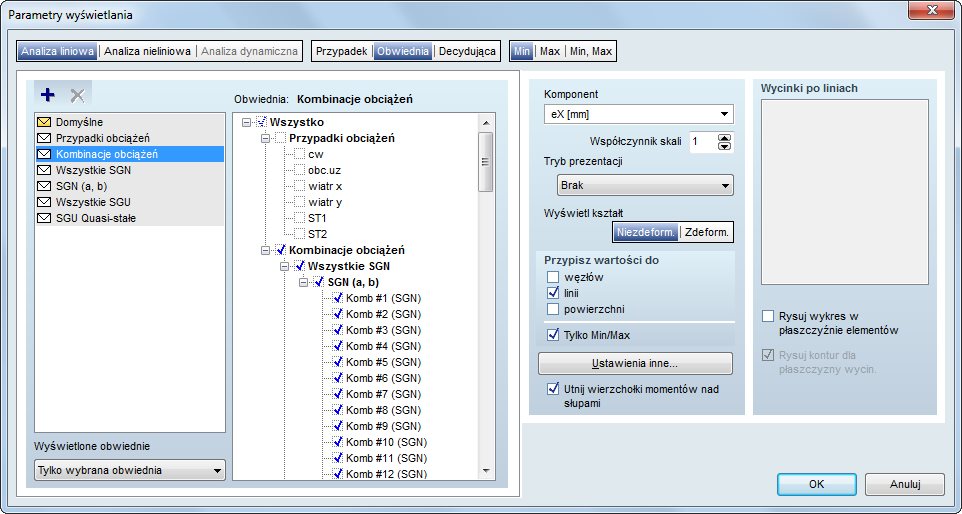
Task: Click scroll down arrow in tree list
Action: [x=486, y=470]
